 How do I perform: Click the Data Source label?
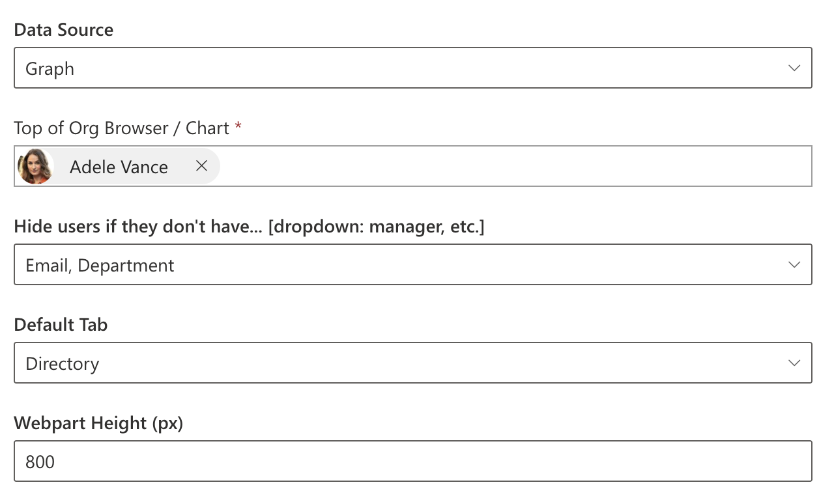point(63,30)
